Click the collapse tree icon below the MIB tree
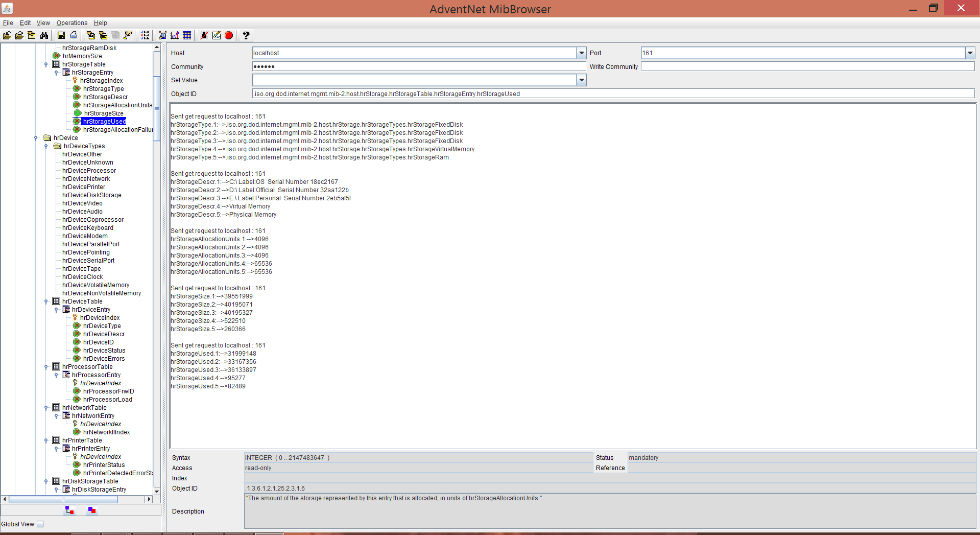The image size is (980, 535). pyautogui.click(x=92, y=510)
